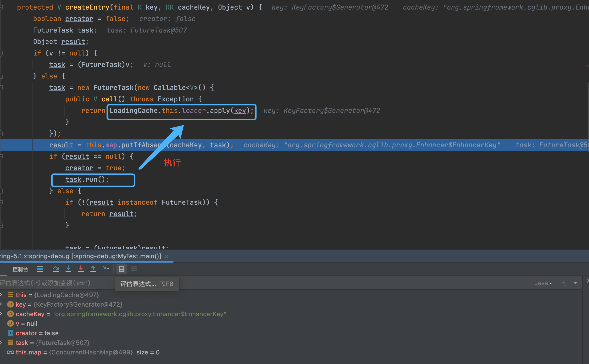Click the Show Execution Point lines icon

coord(40,269)
